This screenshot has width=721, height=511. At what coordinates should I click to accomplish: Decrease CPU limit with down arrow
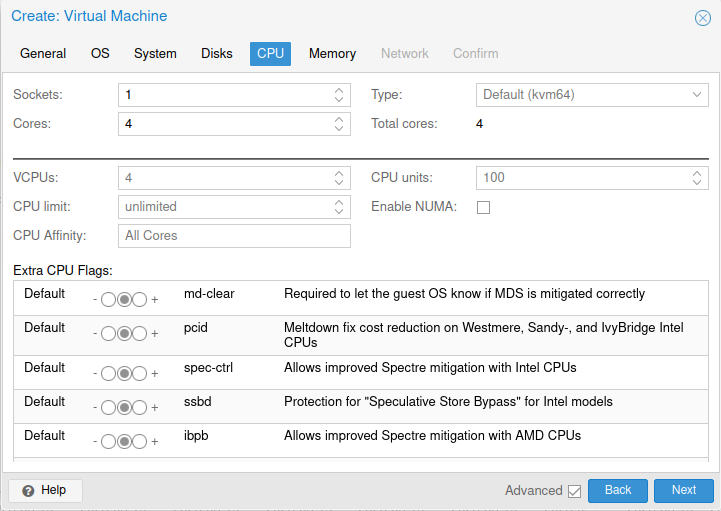click(339, 211)
